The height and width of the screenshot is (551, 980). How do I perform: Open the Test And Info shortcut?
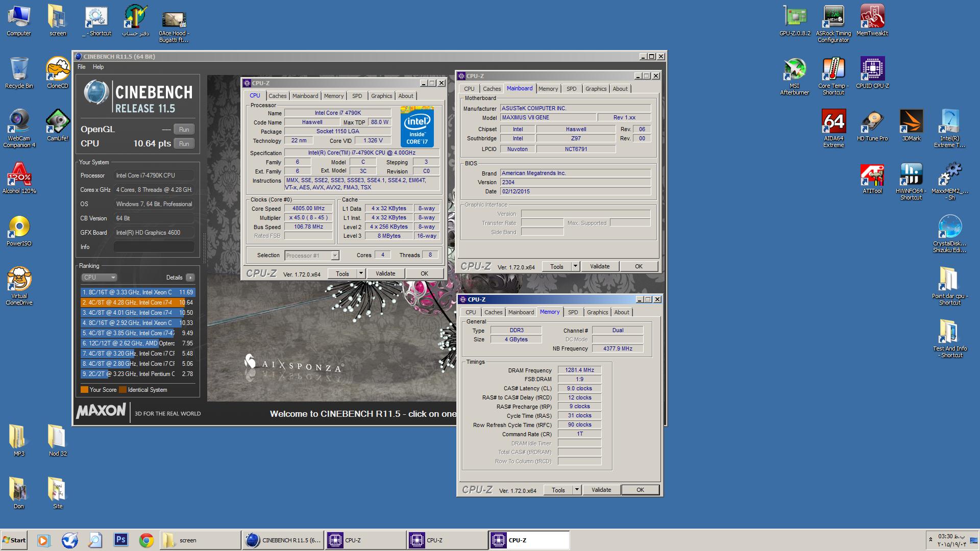pyautogui.click(x=950, y=338)
